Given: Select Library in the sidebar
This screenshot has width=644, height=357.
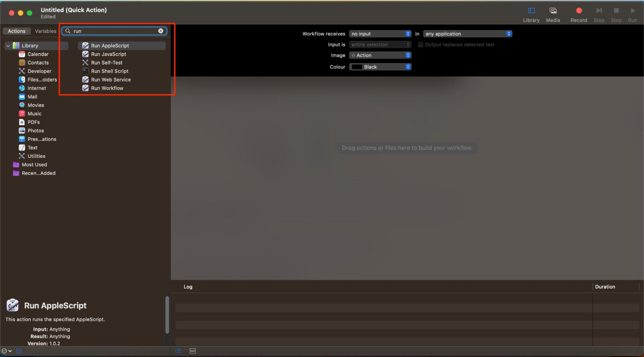Looking at the screenshot, I should 36,46.
